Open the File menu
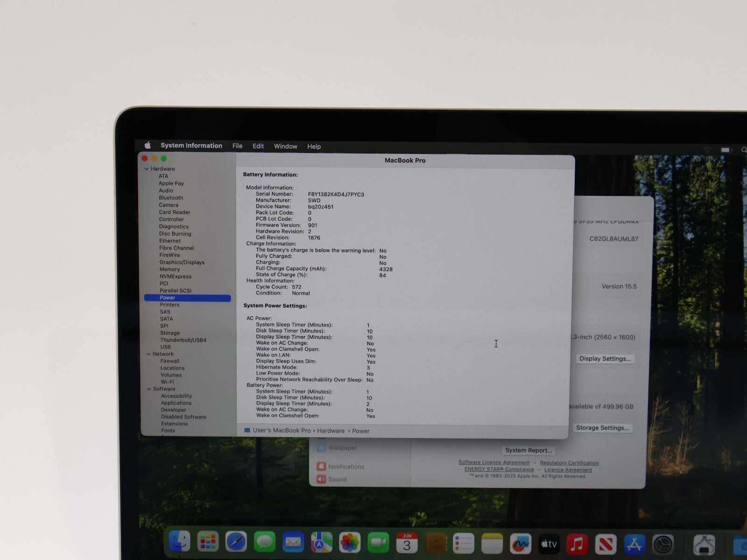The width and height of the screenshot is (747, 560). tap(237, 146)
